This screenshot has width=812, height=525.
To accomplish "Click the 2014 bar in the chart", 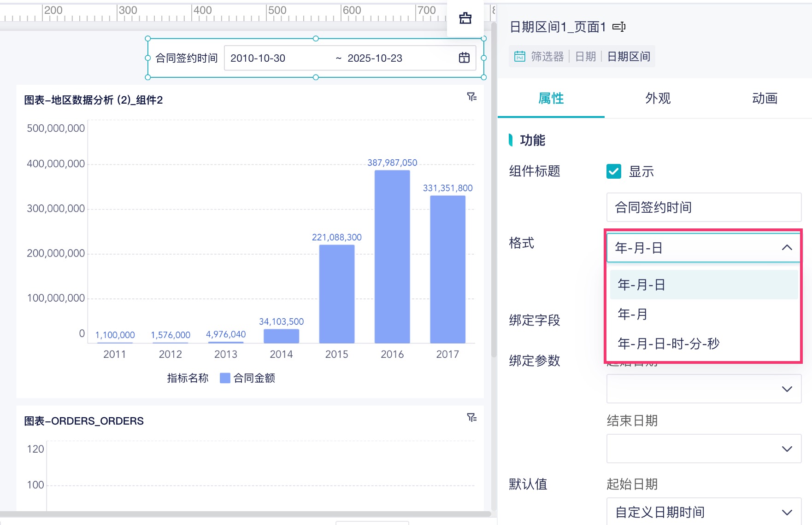I will coord(281,336).
